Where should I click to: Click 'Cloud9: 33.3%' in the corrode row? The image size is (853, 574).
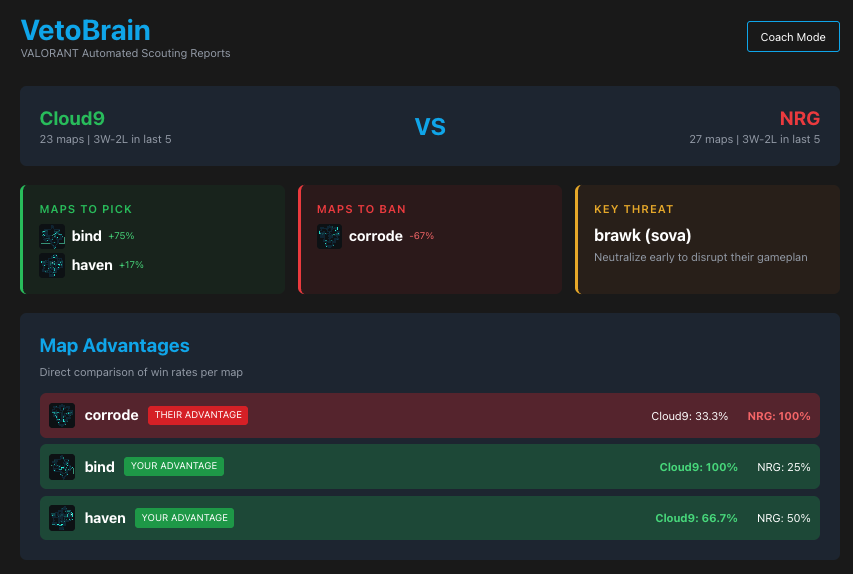[x=689, y=416]
